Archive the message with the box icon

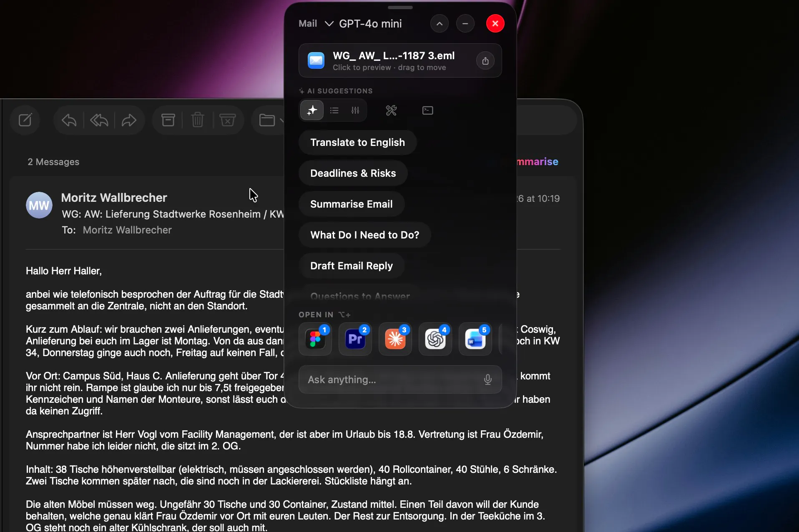point(168,120)
